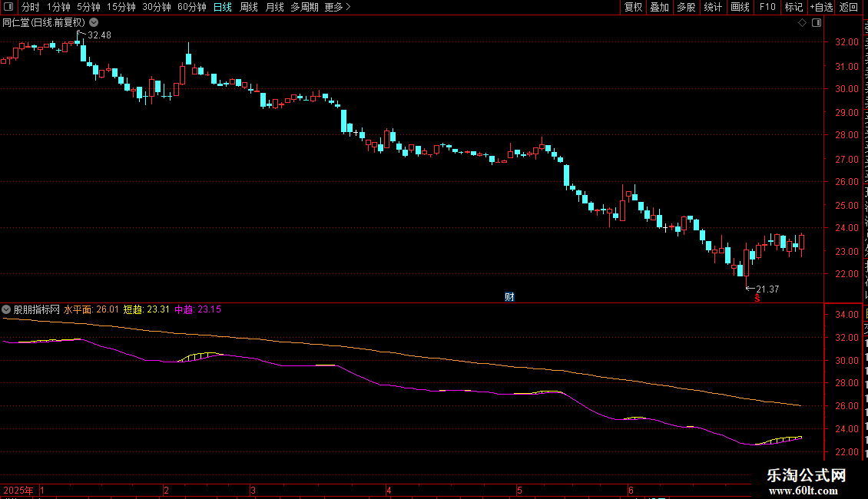This screenshot has height=499, width=868.
Task: Select the 30分钟 period tab
Action: tap(157, 7)
